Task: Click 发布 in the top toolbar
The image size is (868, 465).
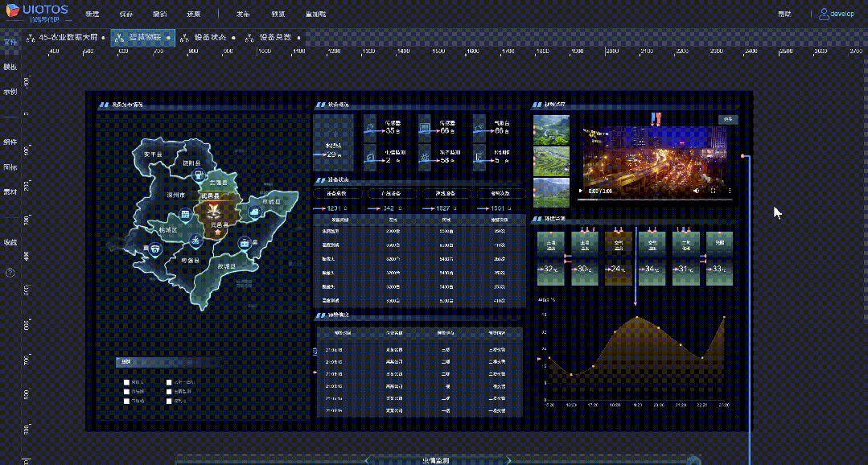Action: tap(244, 14)
